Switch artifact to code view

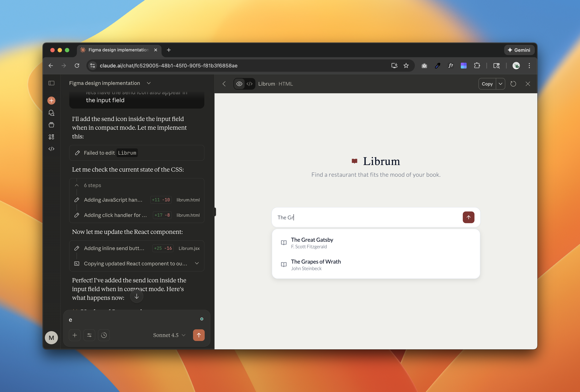pyautogui.click(x=250, y=84)
